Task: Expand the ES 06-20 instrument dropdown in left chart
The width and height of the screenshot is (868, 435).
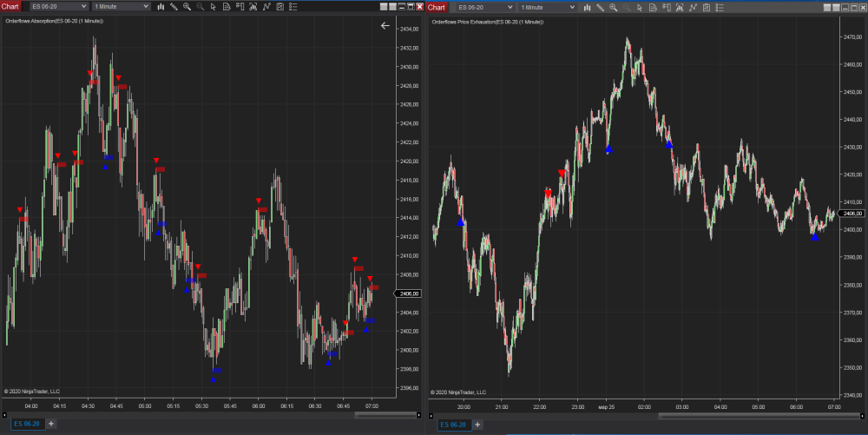Action: pyautogui.click(x=59, y=7)
